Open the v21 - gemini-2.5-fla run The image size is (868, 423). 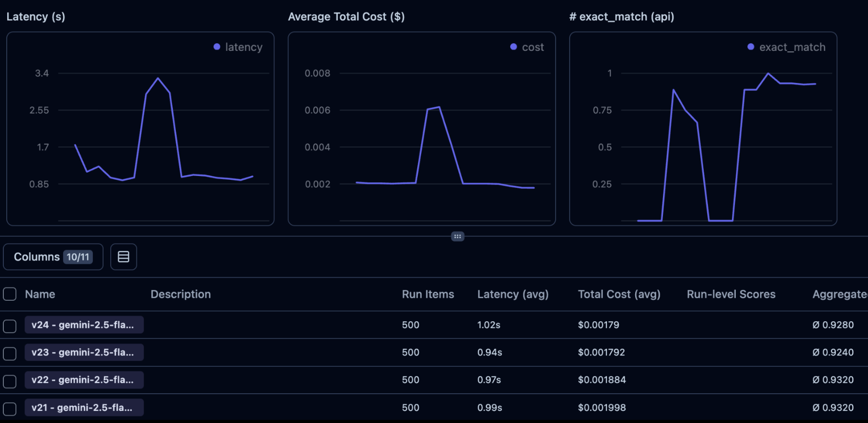[84, 408]
